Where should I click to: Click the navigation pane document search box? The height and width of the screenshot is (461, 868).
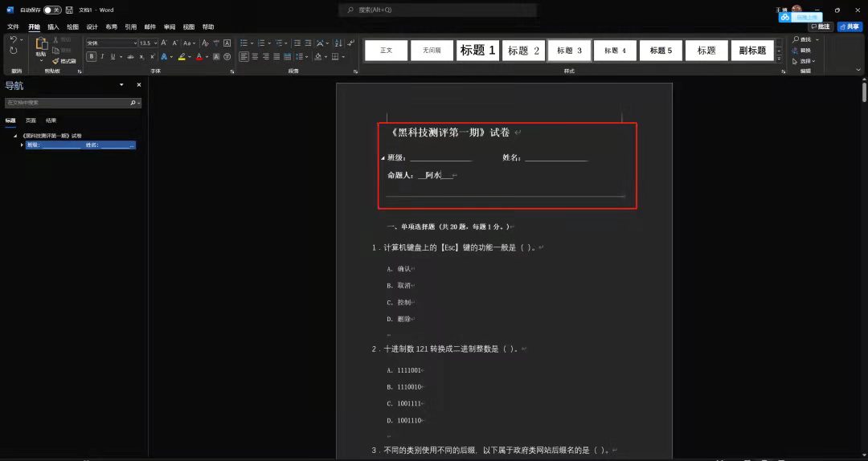(68, 103)
